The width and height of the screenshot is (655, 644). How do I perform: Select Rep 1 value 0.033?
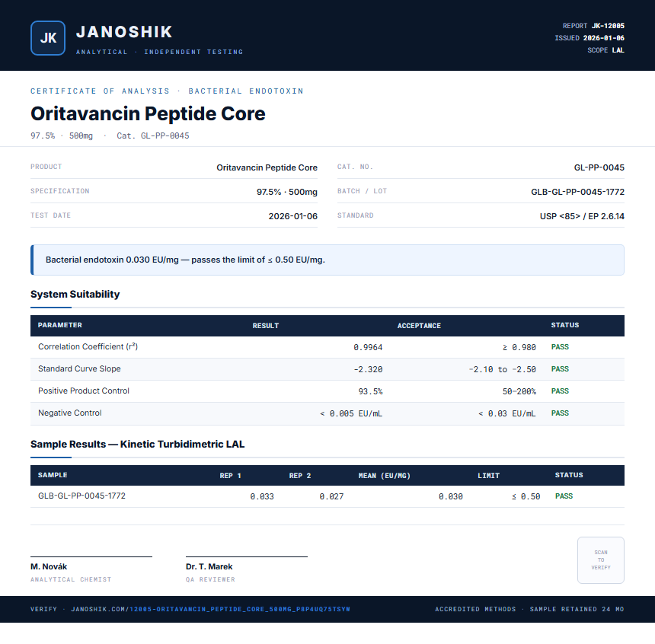262,496
